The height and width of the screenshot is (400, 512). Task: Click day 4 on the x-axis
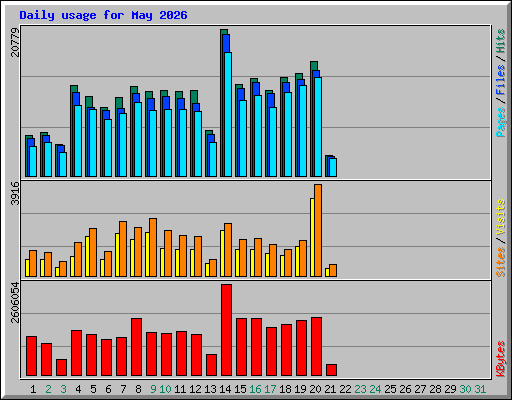[78, 389]
